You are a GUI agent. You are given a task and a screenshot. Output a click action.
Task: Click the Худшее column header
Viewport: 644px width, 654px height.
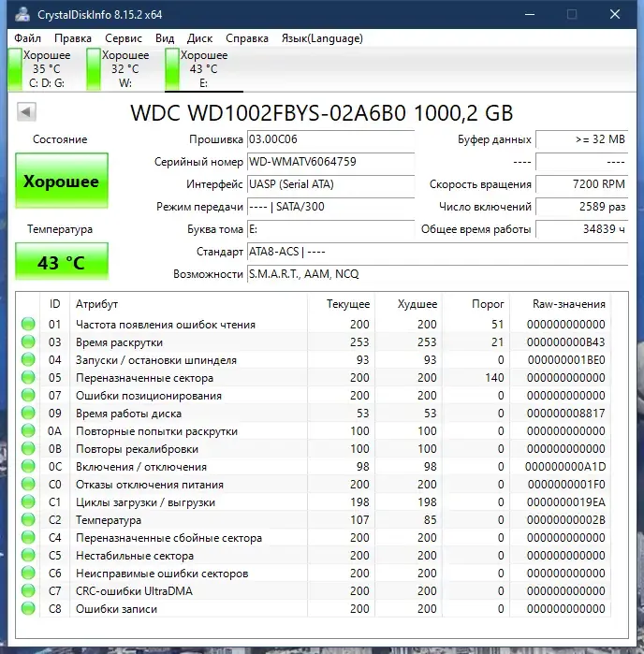(x=409, y=304)
